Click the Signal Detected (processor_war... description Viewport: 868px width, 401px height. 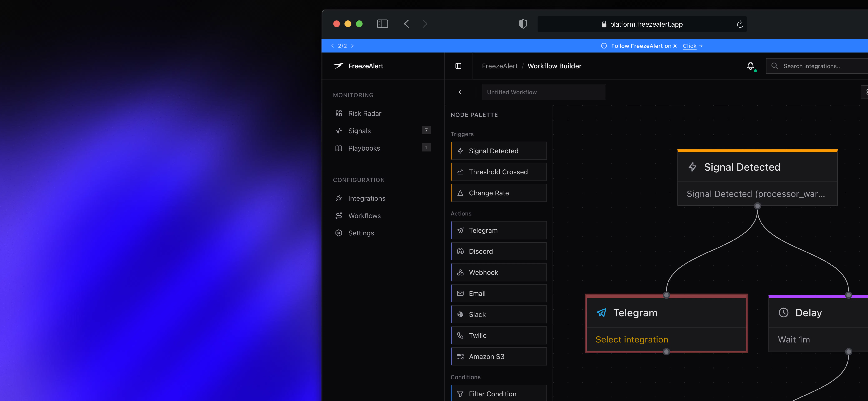(x=756, y=194)
